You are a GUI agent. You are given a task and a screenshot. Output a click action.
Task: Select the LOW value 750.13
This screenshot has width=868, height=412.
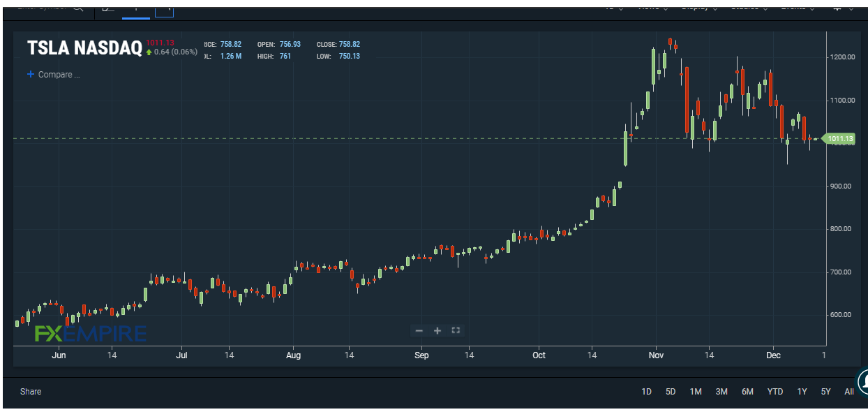349,56
